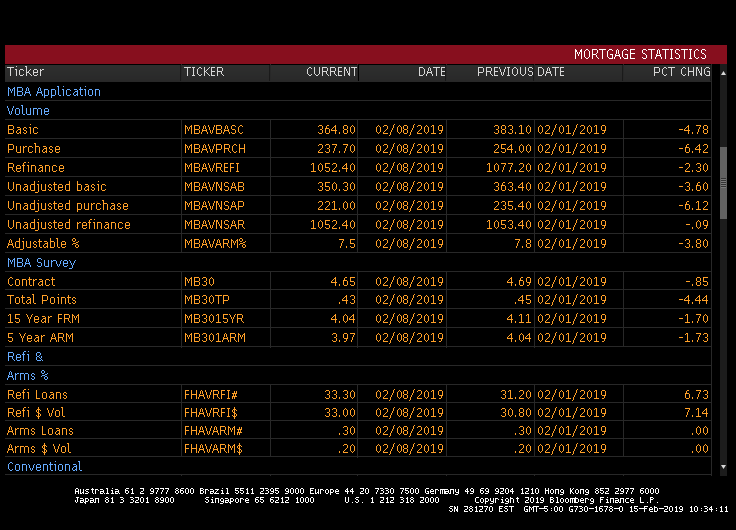
Task: Click ticker MB301ARM
Action: pyautogui.click(x=215, y=338)
